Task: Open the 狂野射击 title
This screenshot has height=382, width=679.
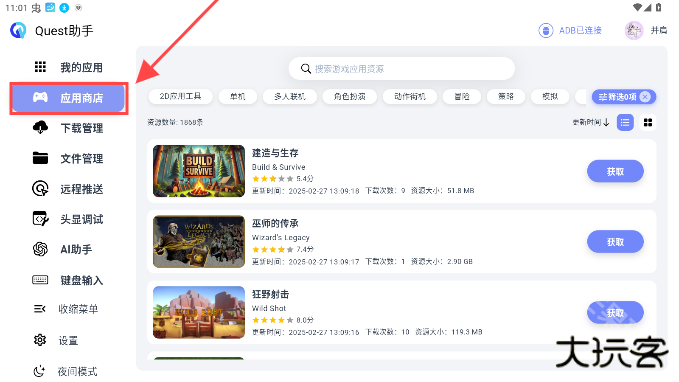Action: coord(270,294)
